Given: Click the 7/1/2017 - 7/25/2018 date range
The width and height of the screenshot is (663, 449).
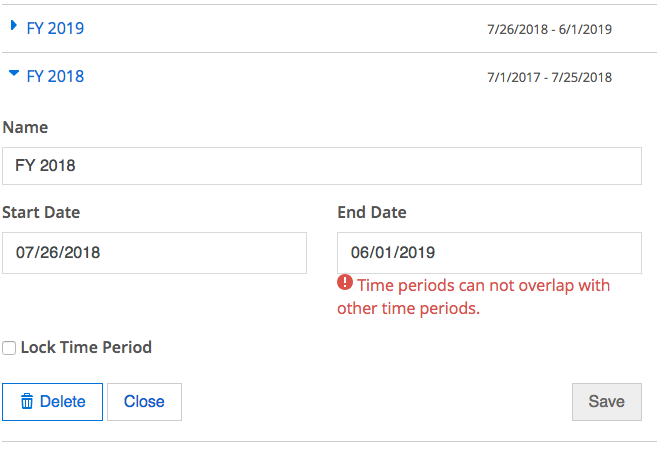Looking at the screenshot, I should pyautogui.click(x=549, y=77).
